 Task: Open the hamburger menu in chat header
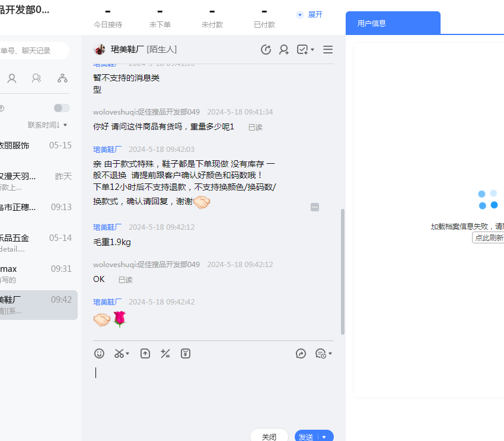point(327,50)
